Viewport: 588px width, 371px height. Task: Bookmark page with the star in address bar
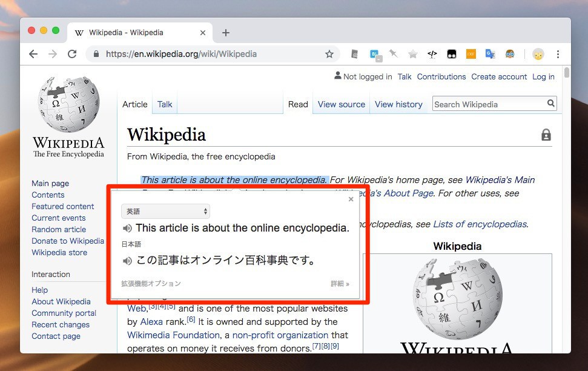pyautogui.click(x=329, y=54)
